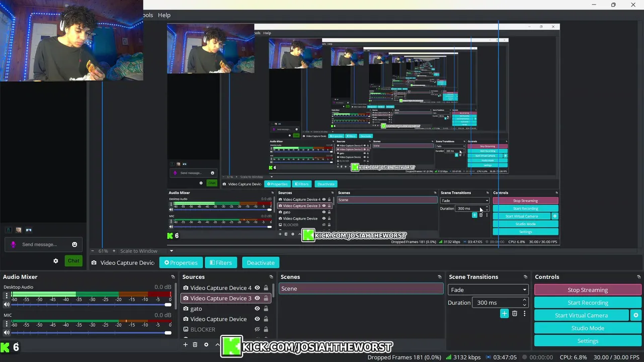Mute the Desktop Audio speaker icon
The image size is (644, 362).
[7, 305]
